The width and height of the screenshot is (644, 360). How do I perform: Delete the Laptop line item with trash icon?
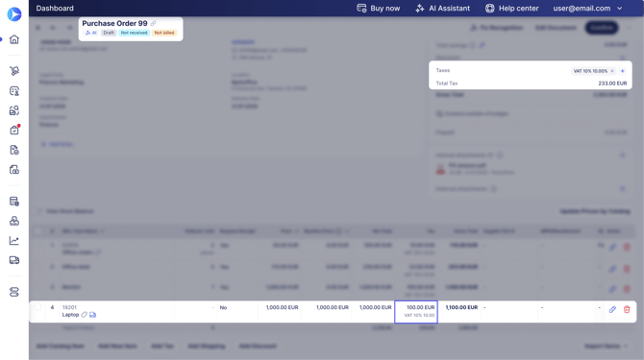click(627, 309)
